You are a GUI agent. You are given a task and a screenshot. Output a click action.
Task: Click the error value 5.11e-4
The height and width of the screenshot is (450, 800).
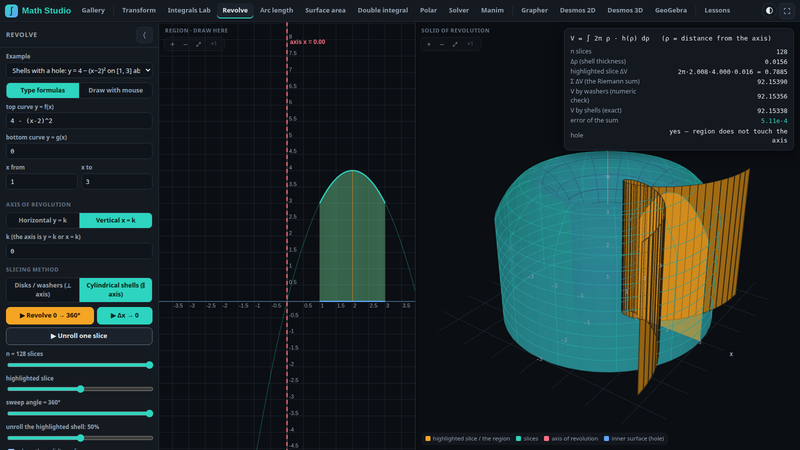click(774, 121)
